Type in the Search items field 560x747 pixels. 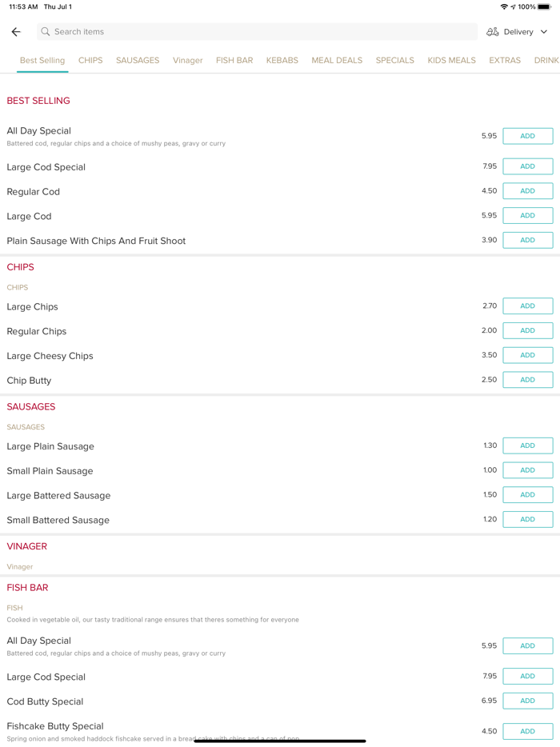click(x=256, y=32)
